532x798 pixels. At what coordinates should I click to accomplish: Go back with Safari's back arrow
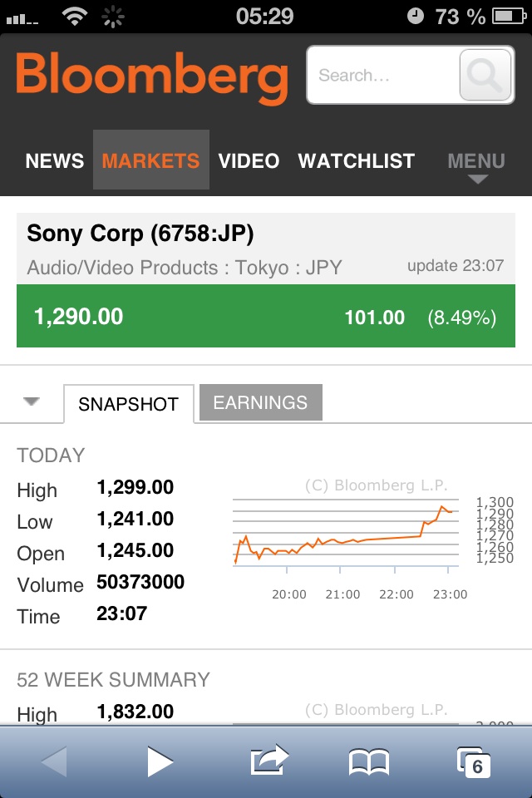click(54, 761)
